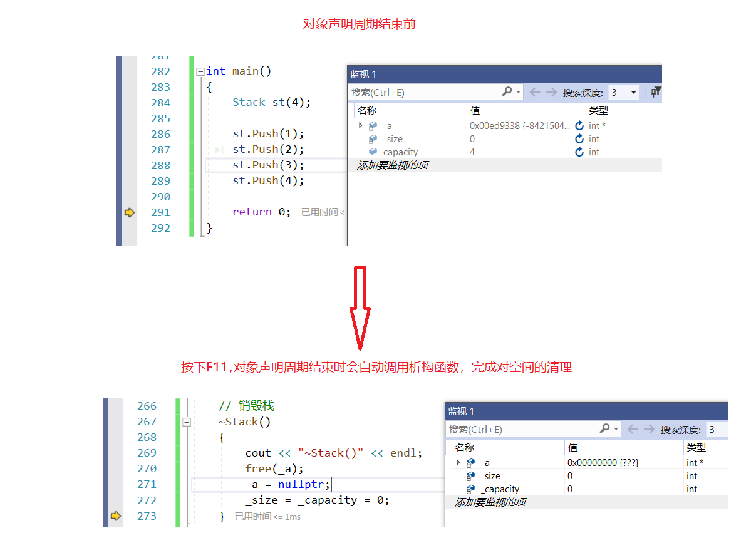The height and width of the screenshot is (538, 756).
Task: Select 监视 1 title tab beside main() code
Action: point(363,75)
